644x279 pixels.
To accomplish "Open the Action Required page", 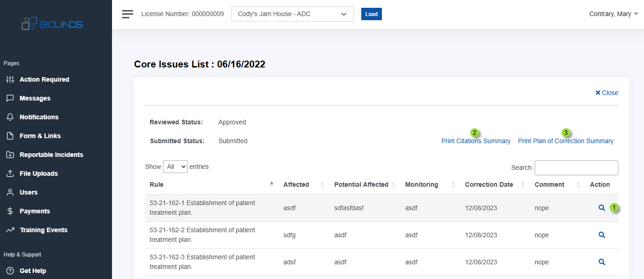I will click(x=44, y=79).
